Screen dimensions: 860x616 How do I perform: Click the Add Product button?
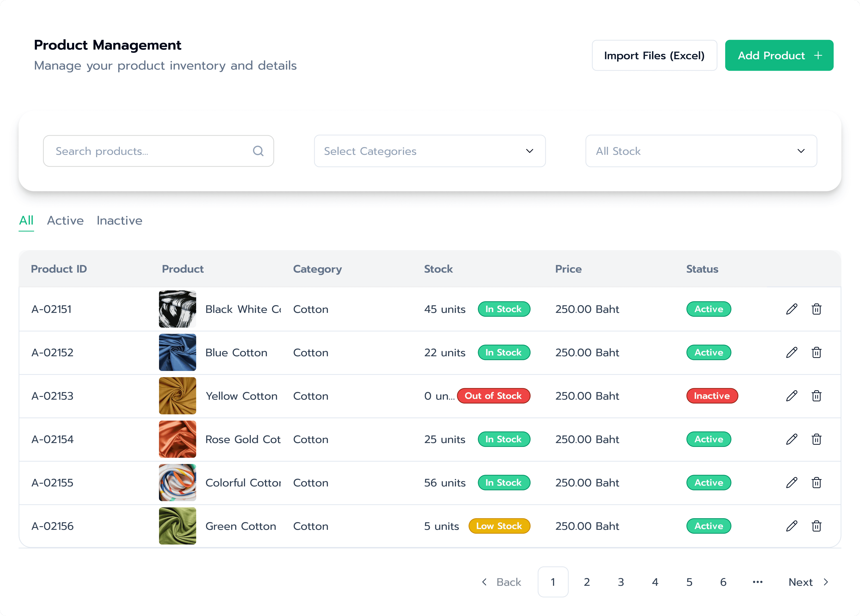click(x=779, y=55)
